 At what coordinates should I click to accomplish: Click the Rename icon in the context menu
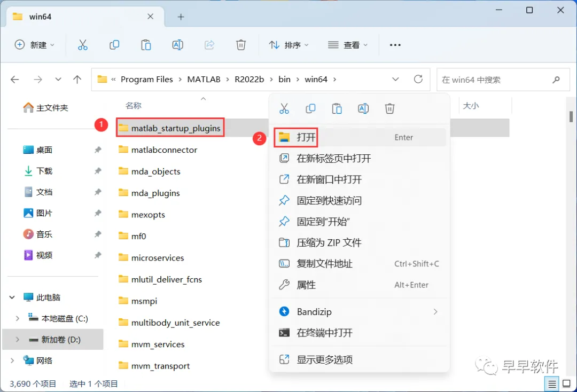pyautogui.click(x=363, y=108)
